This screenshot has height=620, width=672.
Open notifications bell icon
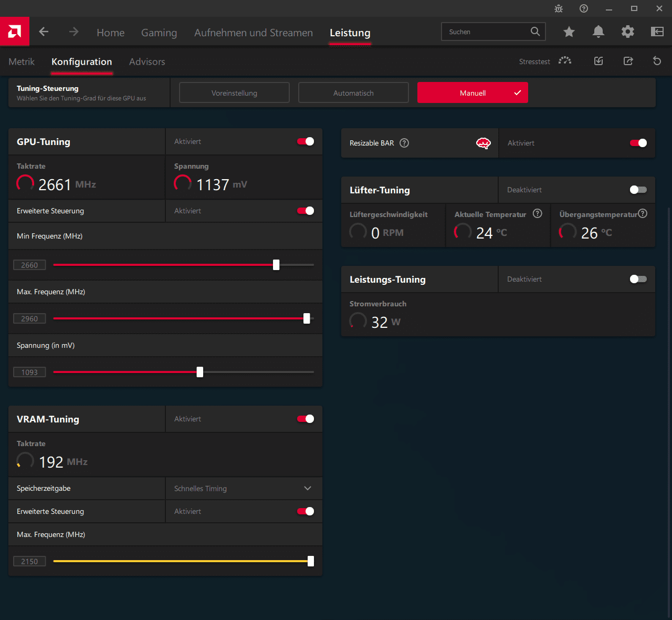(598, 32)
